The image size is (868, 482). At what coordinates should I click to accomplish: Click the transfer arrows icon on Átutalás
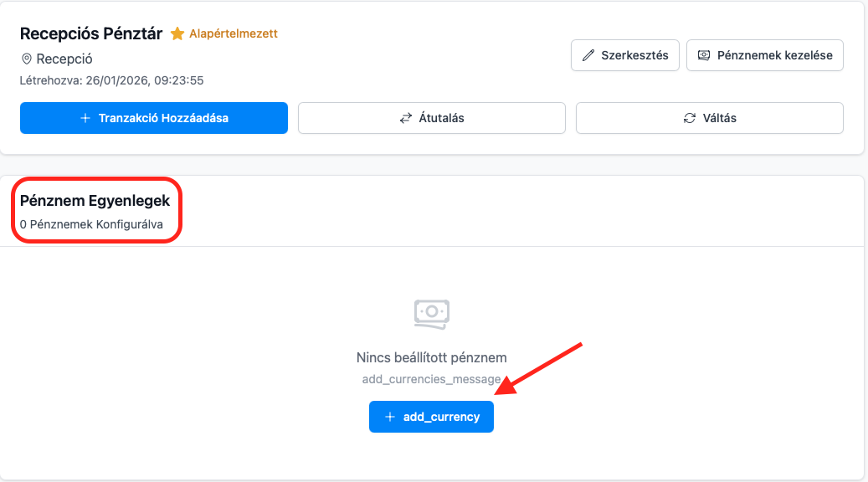[x=406, y=118]
